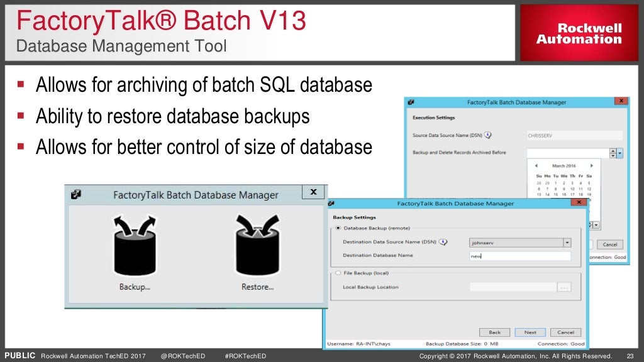Viewport: 644px width, 362px height.
Task: Click Next button in Backup Settings
Action: click(530, 332)
